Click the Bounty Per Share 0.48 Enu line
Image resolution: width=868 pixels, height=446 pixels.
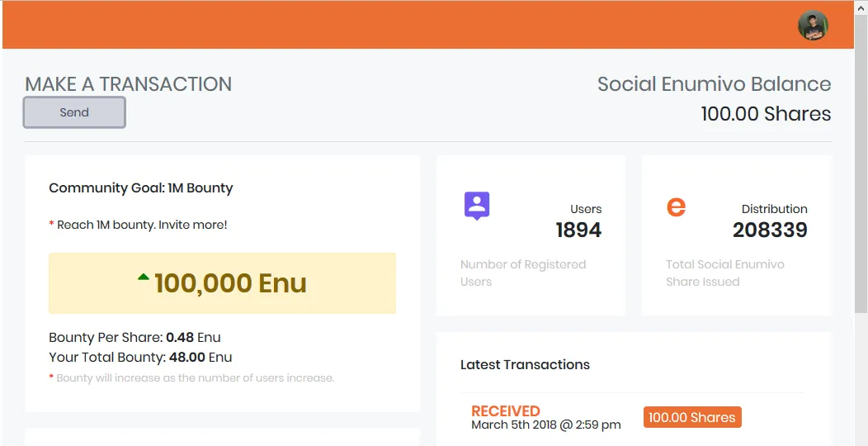tap(134, 338)
